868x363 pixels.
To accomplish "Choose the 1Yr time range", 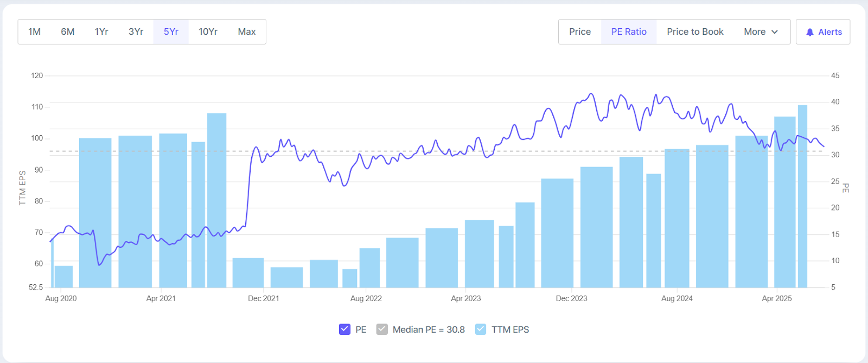I will (101, 31).
